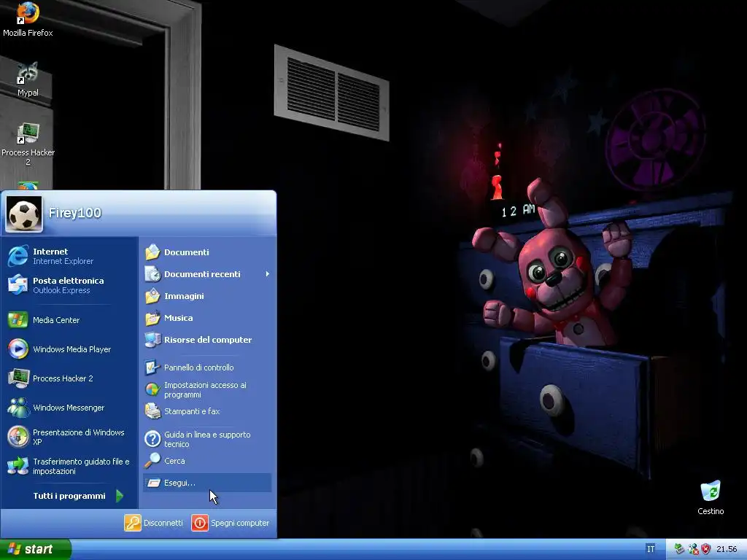Open Impostazioni accesso ai programmi

(x=207, y=389)
